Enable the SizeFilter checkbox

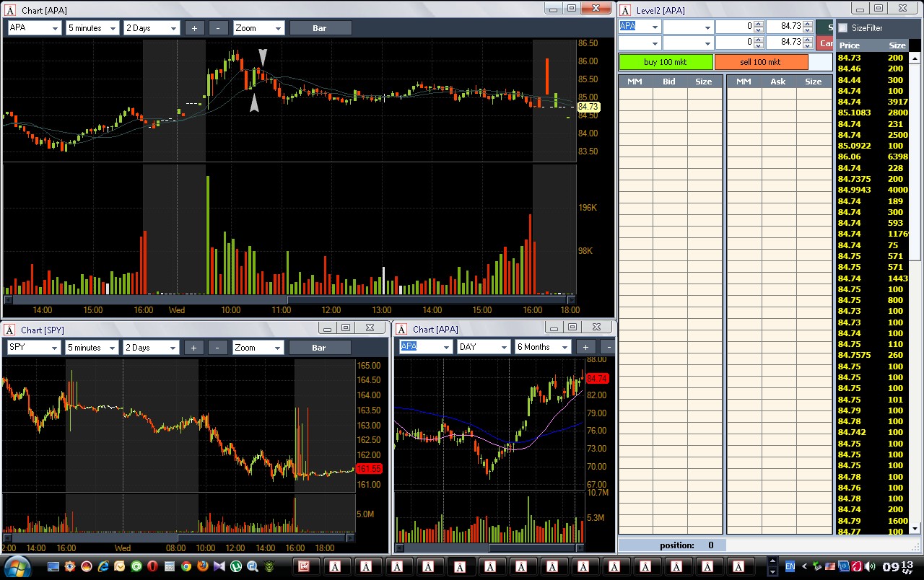click(842, 28)
